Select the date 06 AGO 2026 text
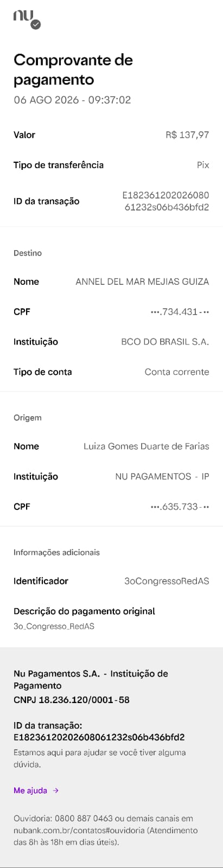 (x=46, y=100)
